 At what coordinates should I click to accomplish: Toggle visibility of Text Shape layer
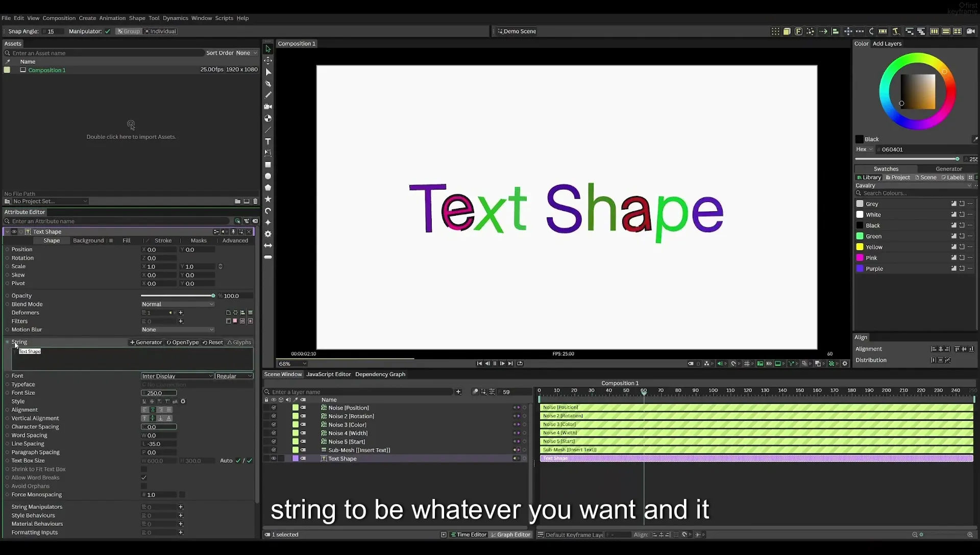(x=274, y=459)
